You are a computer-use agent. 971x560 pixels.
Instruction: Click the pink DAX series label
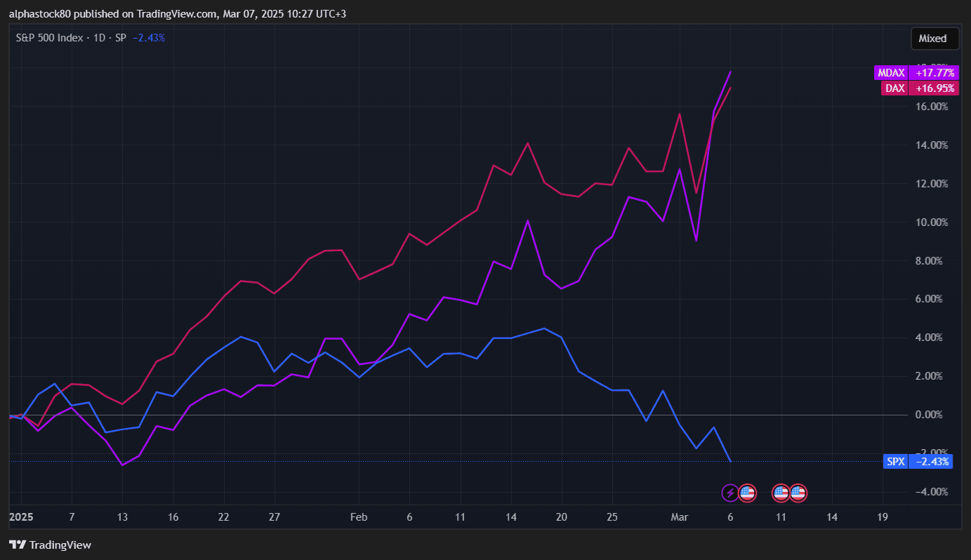click(894, 88)
